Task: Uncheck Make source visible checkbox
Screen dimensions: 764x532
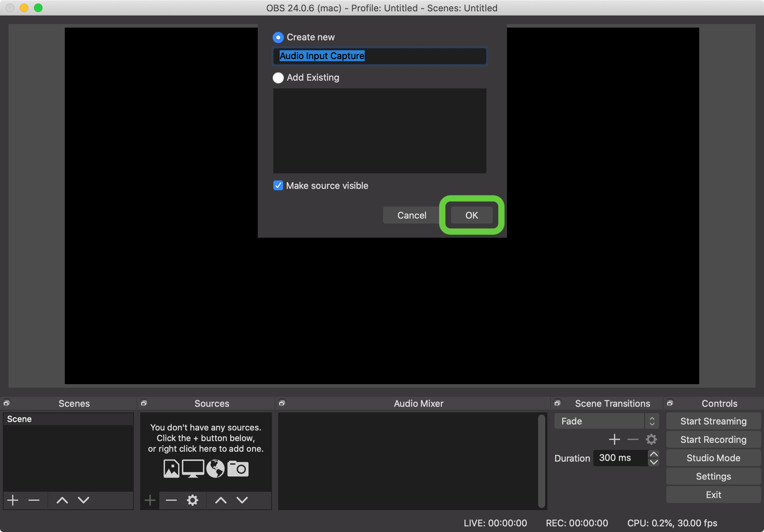Action: pyautogui.click(x=278, y=185)
